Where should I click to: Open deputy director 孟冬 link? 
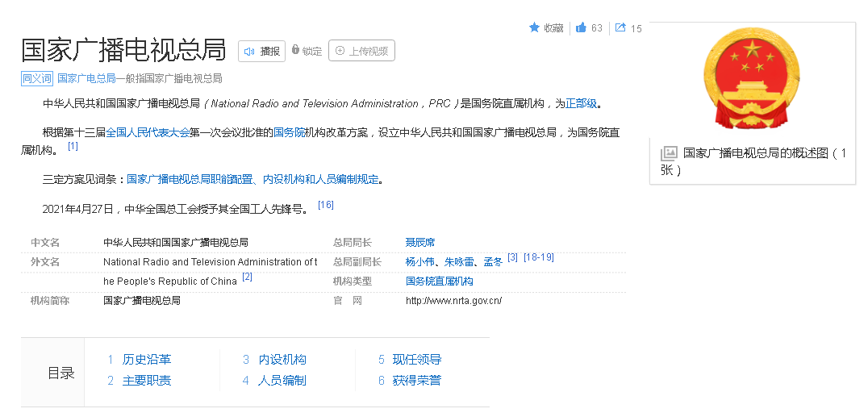tap(493, 262)
